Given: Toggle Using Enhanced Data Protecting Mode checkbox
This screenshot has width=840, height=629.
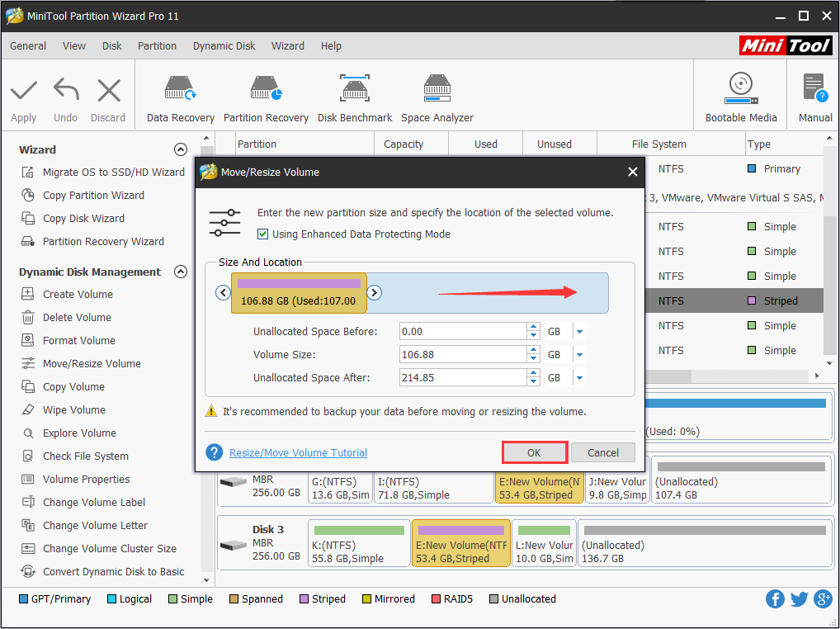Looking at the screenshot, I should pyautogui.click(x=262, y=234).
